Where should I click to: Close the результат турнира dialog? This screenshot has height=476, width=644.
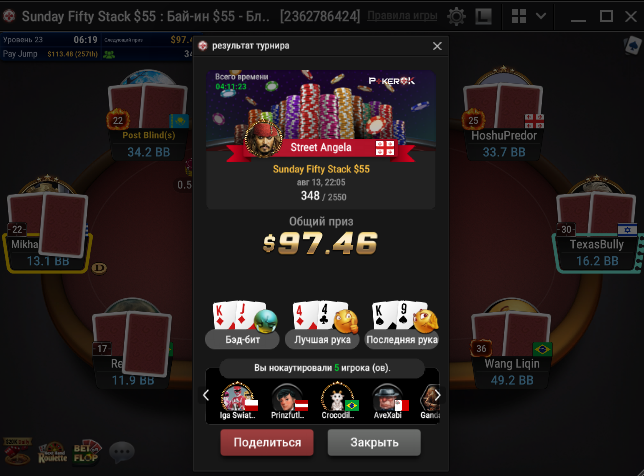(437, 46)
